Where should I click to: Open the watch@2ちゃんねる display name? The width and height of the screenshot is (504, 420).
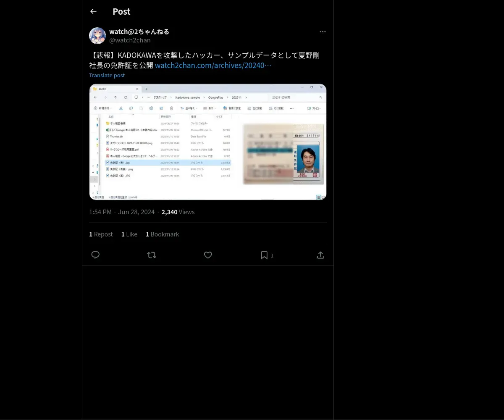point(139,31)
